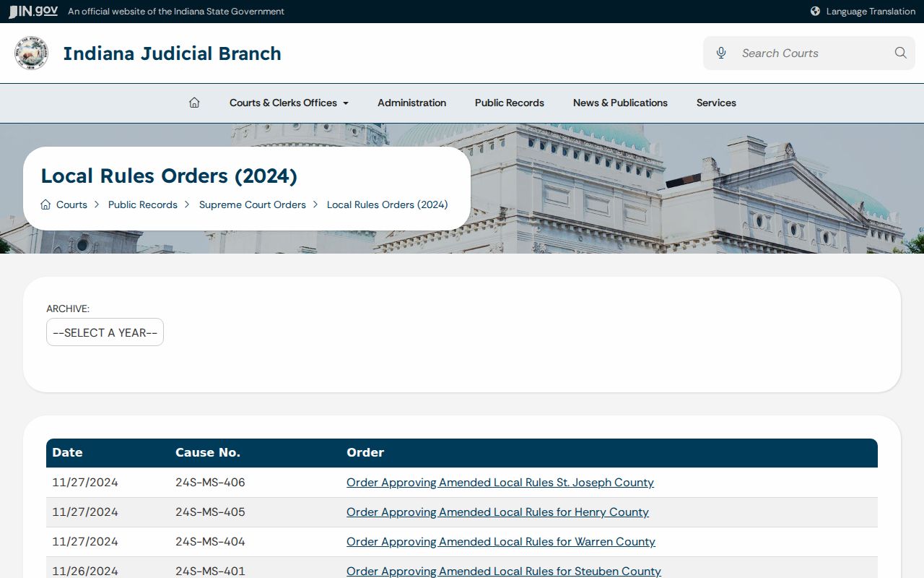Click the microphone voice search icon
This screenshot has width=924, height=578.
pyautogui.click(x=720, y=53)
